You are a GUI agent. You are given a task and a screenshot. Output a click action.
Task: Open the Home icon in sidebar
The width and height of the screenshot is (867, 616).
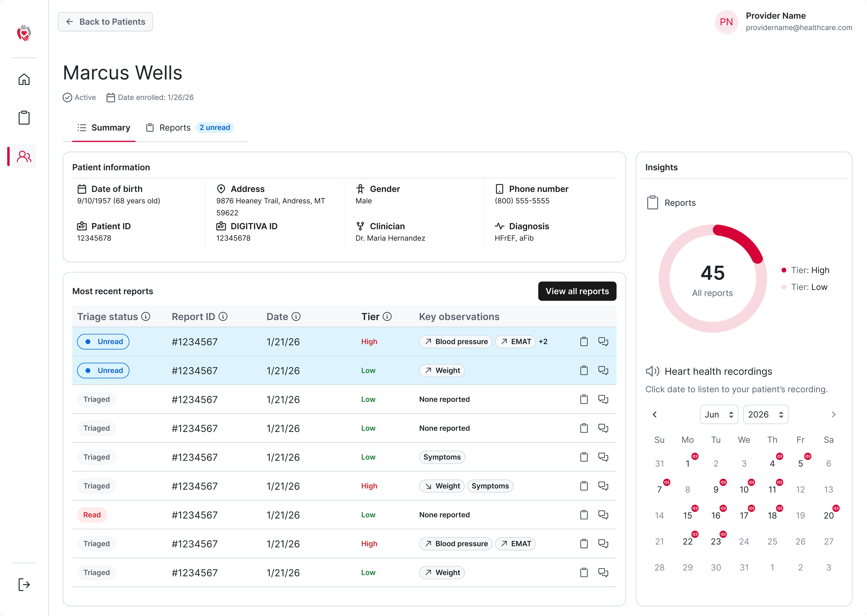pyautogui.click(x=24, y=79)
